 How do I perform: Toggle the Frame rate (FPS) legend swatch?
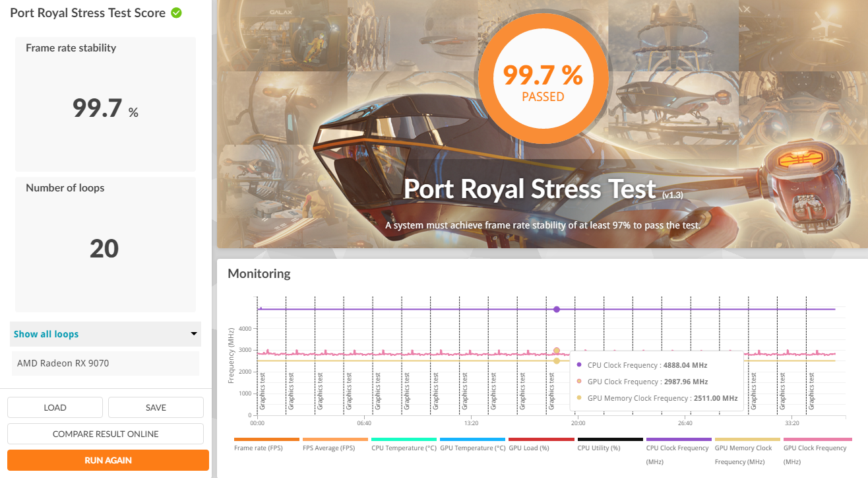coord(266,439)
